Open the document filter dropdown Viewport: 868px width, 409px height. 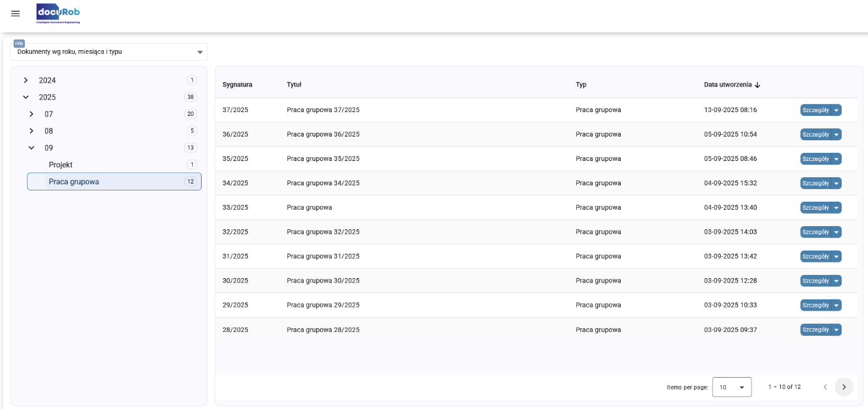click(109, 52)
